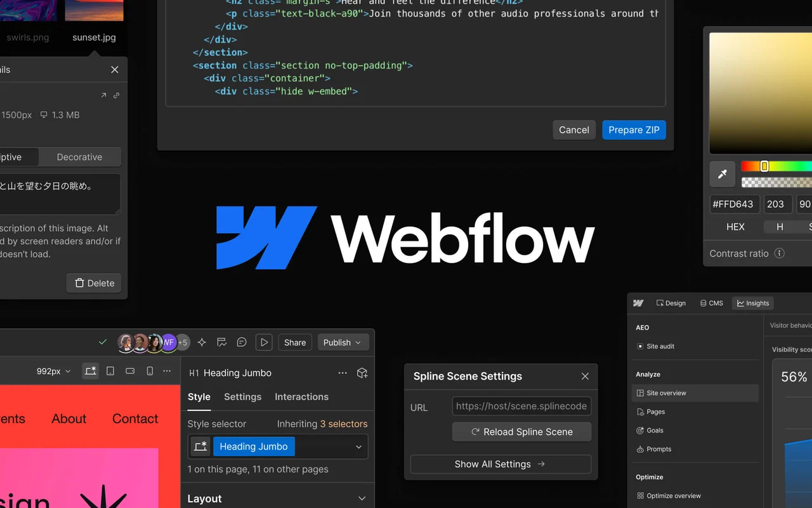Click the hue value field 203

pos(778,204)
